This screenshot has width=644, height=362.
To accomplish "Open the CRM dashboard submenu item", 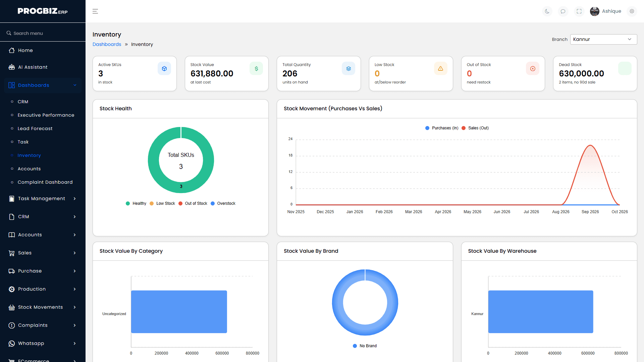I will tap(23, 102).
